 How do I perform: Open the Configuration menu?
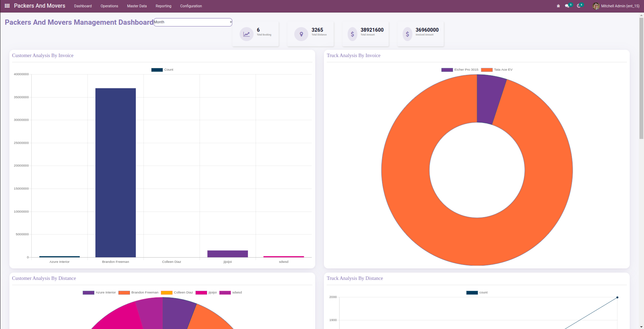click(x=191, y=6)
